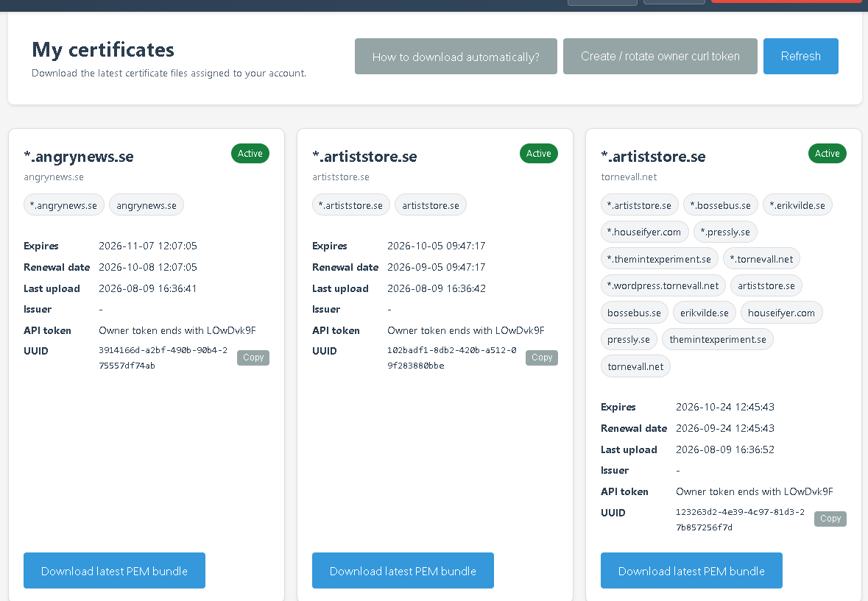
Task: Click the 'My certificates' heading
Action: [103, 50]
